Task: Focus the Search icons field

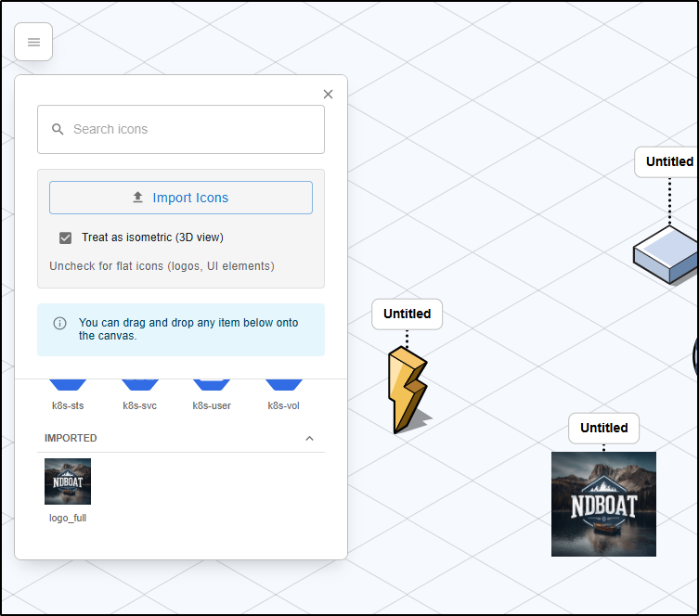Action: coord(181,130)
